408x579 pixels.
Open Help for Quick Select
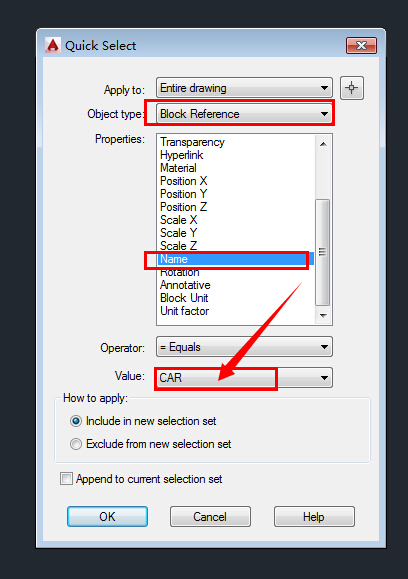(314, 516)
